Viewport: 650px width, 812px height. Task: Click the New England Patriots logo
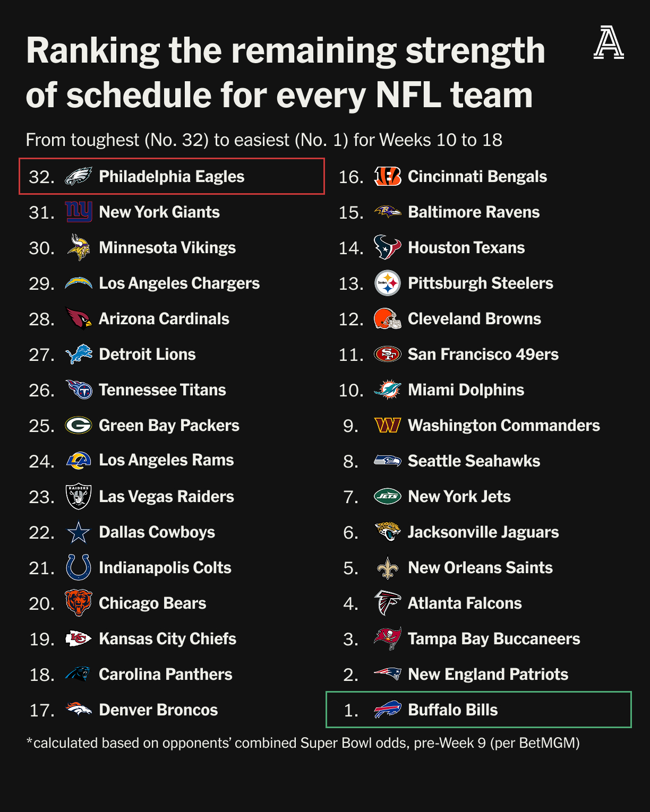(x=388, y=674)
